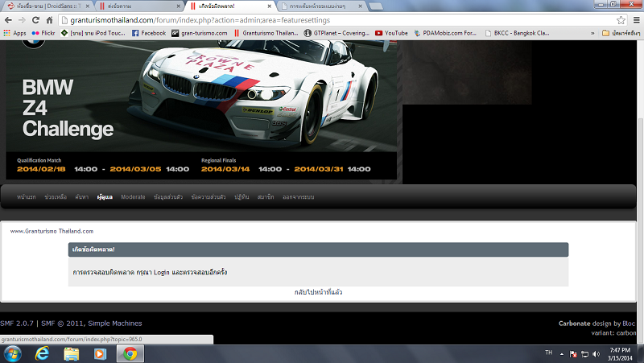Open the GTPlanet bookmark
This screenshot has width=644, height=363.
[x=336, y=33]
